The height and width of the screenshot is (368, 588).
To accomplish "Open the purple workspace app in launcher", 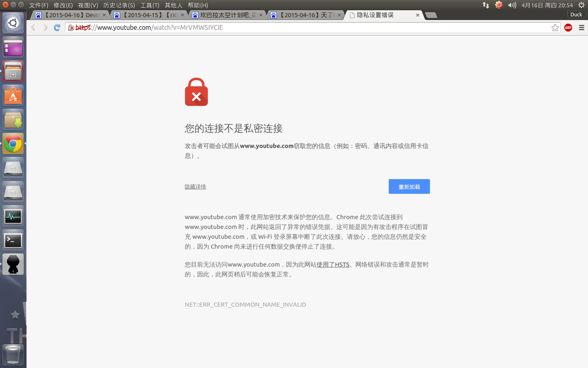I will pyautogui.click(x=13, y=47).
